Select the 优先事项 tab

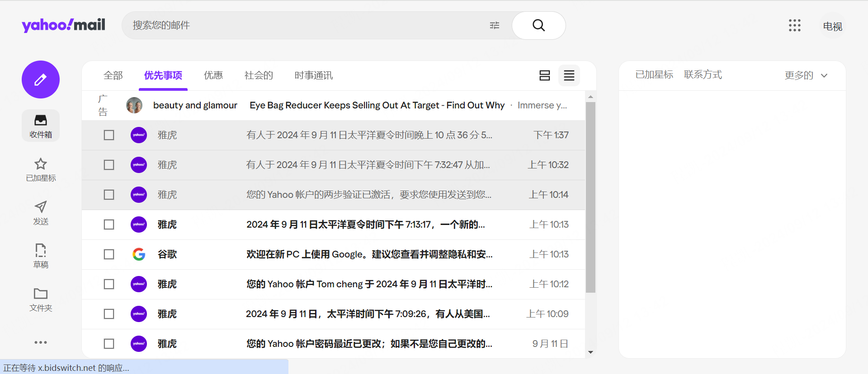pos(163,75)
